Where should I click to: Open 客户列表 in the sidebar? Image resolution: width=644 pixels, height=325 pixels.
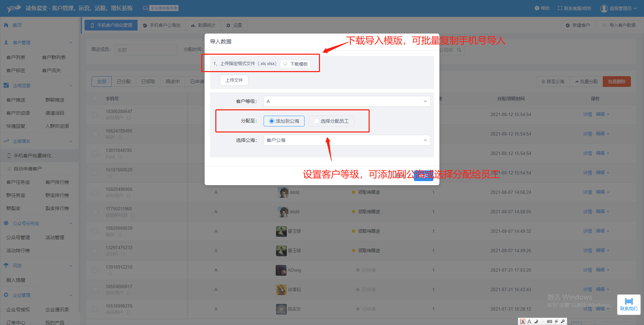[16, 57]
